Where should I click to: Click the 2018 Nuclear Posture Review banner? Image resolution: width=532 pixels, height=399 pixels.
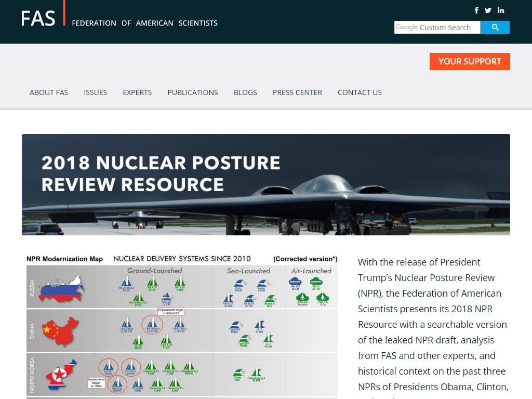[x=266, y=184]
